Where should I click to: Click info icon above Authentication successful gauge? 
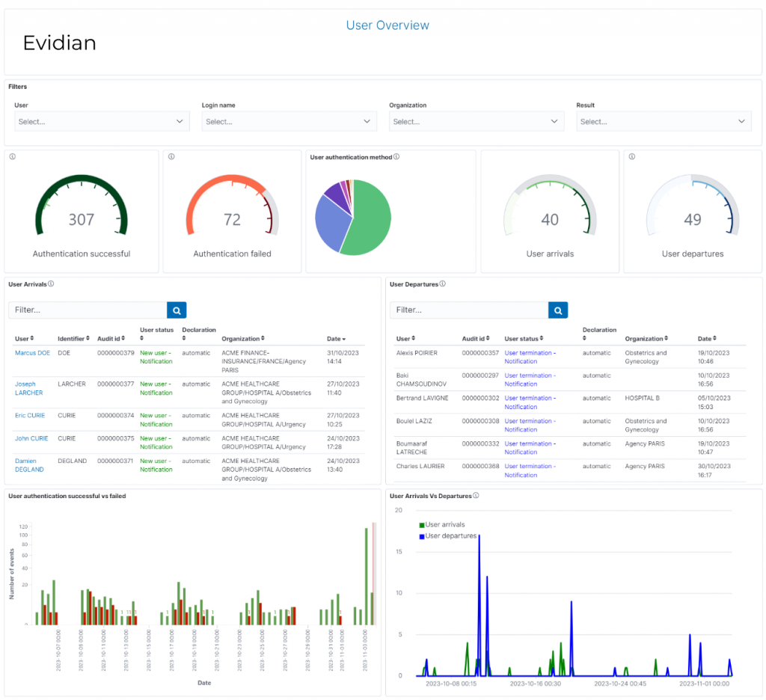[13, 157]
